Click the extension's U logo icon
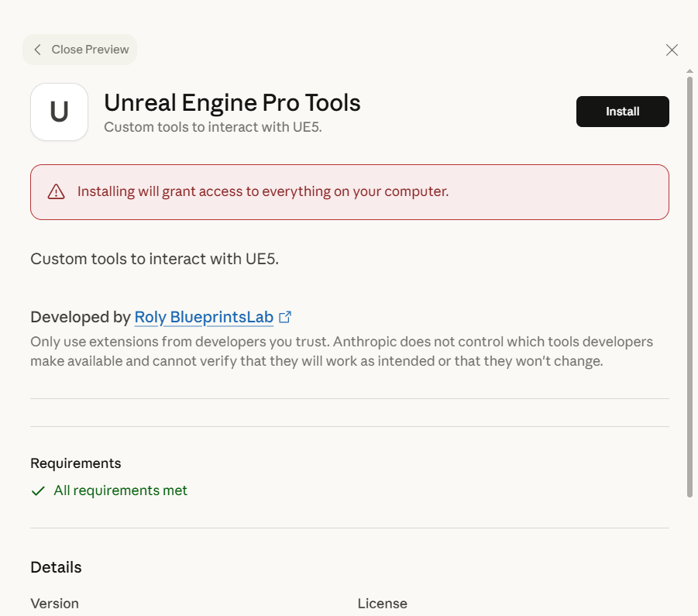The width and height of the screenshot is (698, 616). coord(59,112)
